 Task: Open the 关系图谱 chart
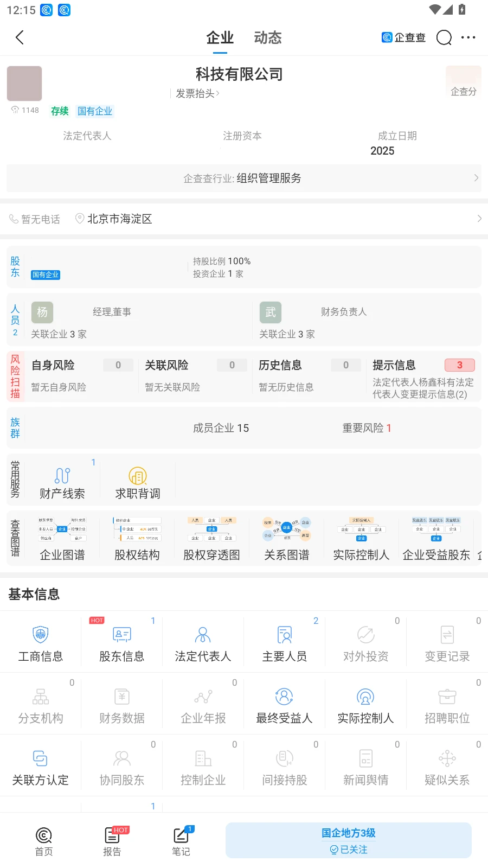287,538
